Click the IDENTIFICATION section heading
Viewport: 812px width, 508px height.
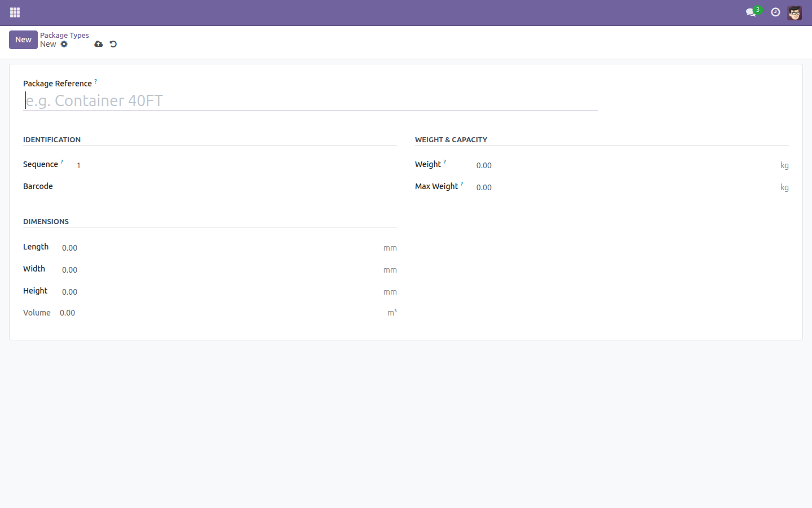52,139
